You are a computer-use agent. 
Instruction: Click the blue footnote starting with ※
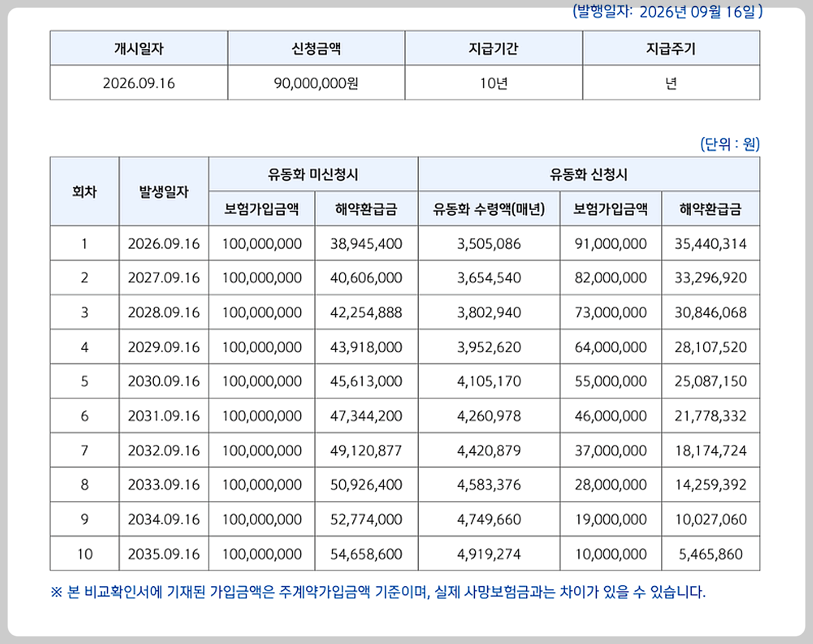378,592
